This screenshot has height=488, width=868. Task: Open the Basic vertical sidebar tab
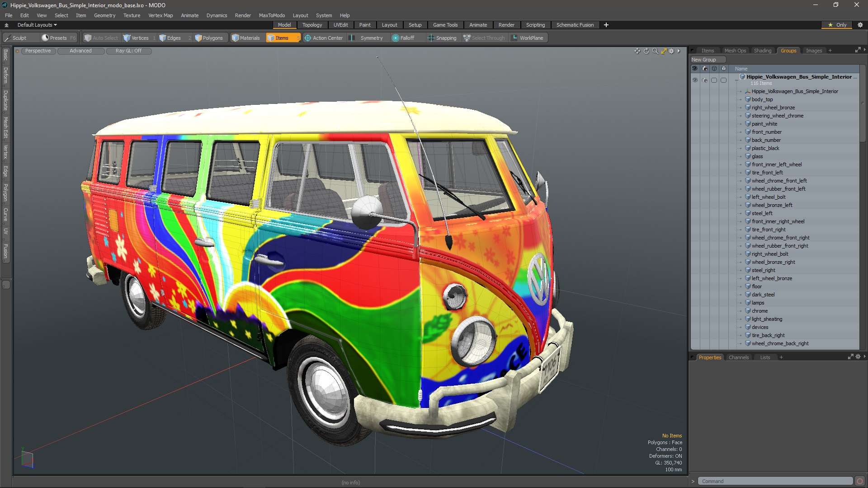coord(6,55)
